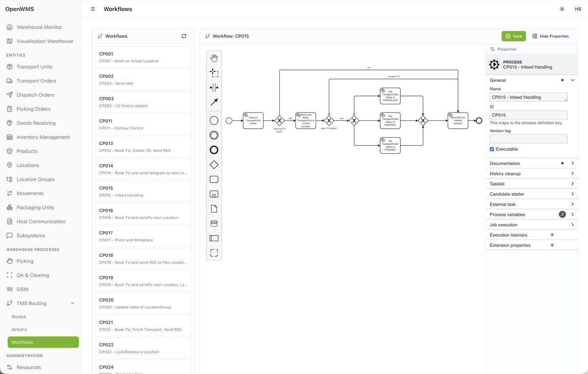Screen dimensions: 588x374
Task: Open workflow CP013 in the list
Action: [x=143, y=147]
